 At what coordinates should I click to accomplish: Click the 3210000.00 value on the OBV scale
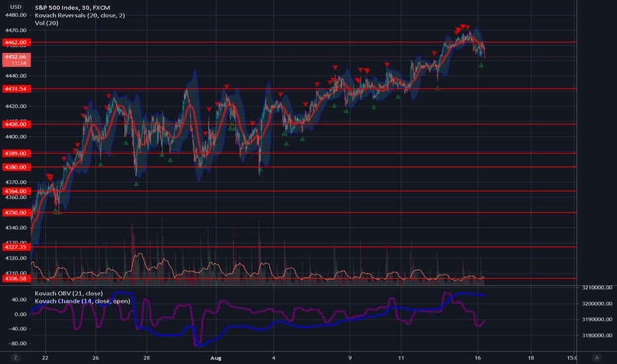[x=597, y=288]
